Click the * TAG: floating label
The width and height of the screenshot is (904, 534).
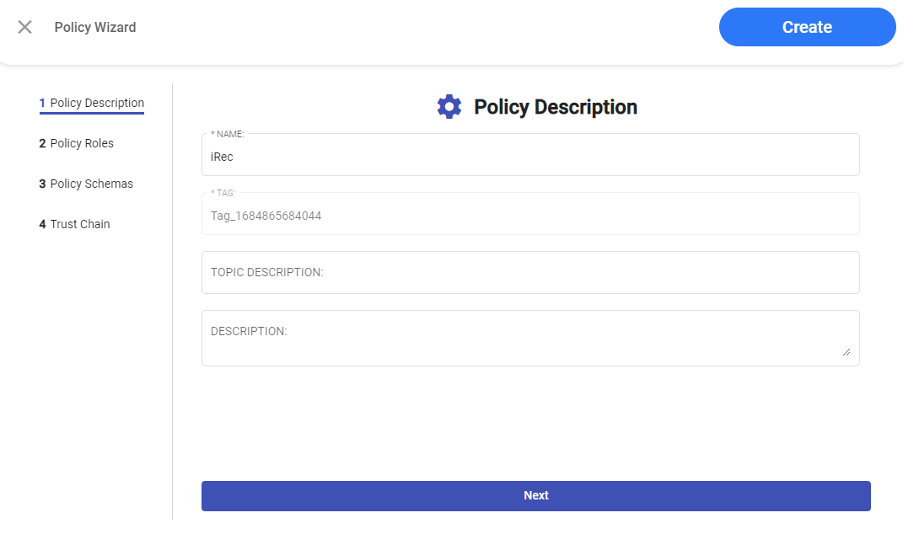click(223, 193)
